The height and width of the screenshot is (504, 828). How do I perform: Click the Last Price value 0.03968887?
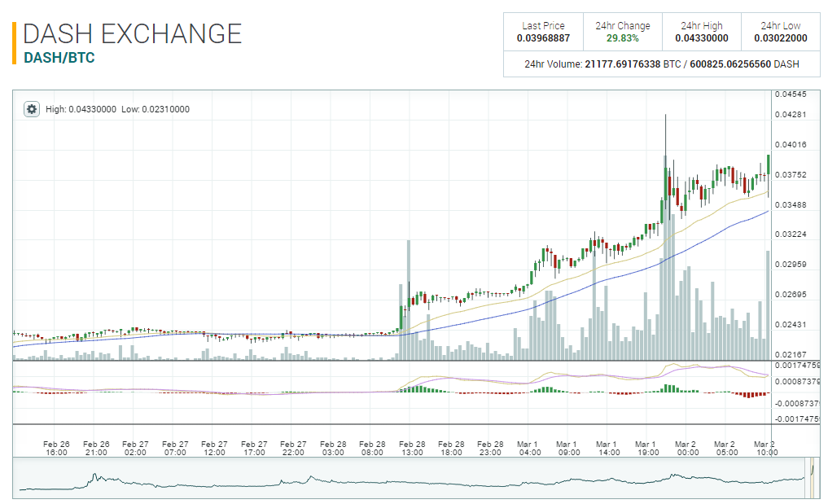point(543,38)
